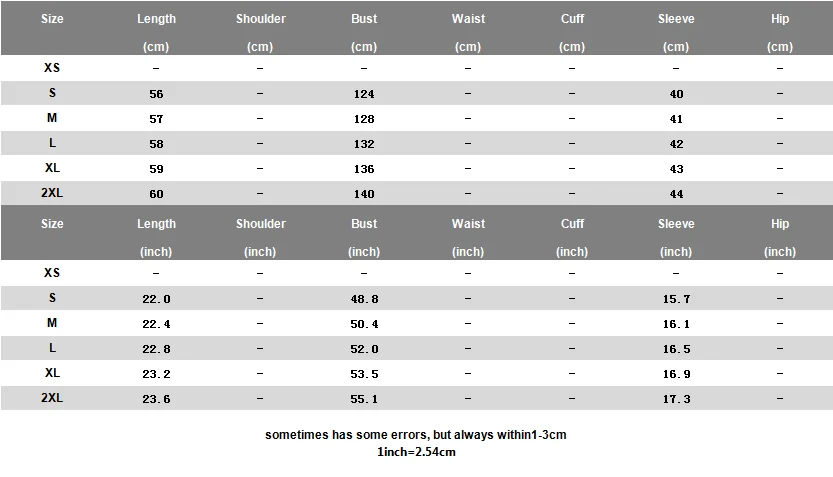833x477 pixels.
Task: Select the S size row in the cm table
Action: (x=416, y=93)
